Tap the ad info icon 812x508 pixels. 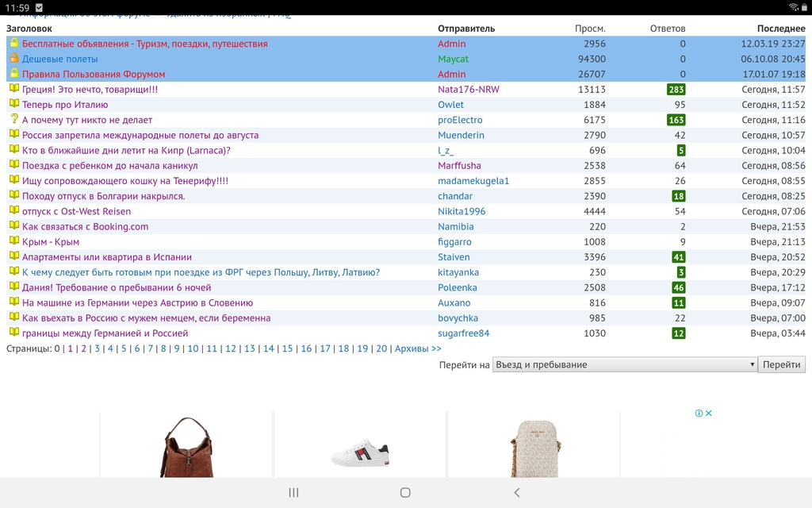pyautogui.click(x=699, y=413)
